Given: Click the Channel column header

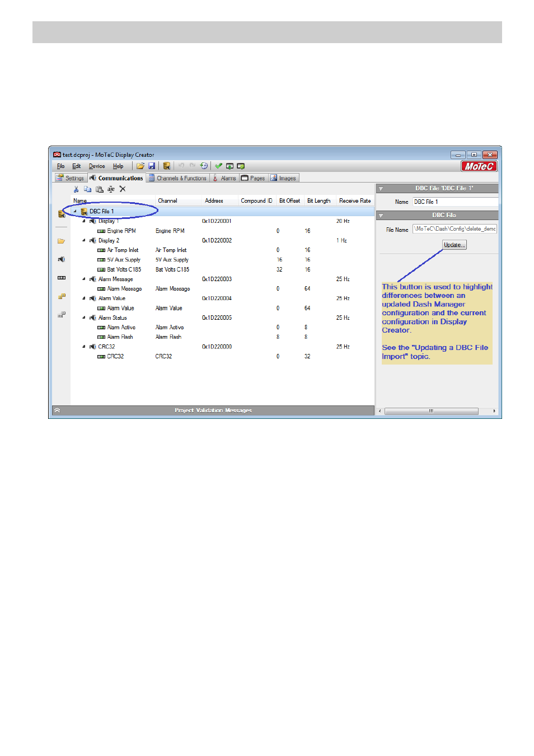Looking at the screenshot, I should point(178,200).
